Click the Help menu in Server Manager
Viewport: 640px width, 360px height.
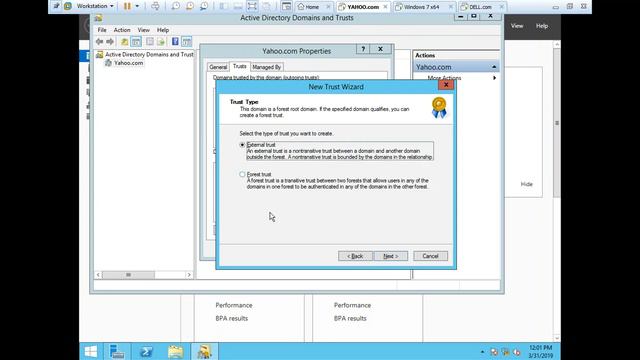tap(542, 26)
